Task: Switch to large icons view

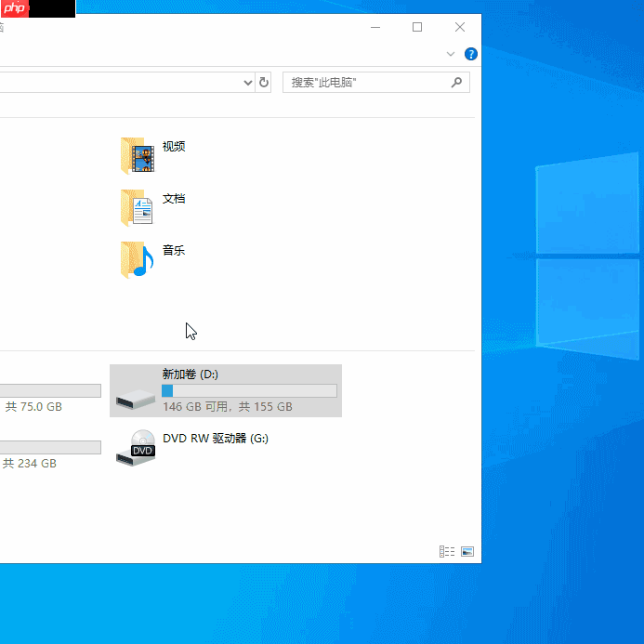Action: click(x=467, y=551)
